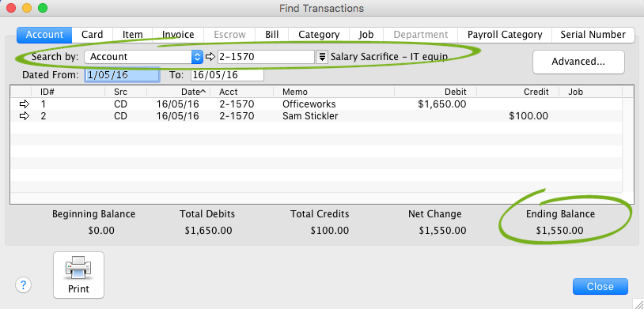This screenshot has height=309, width=644.
Task: Open the Payroll Category tab
Action: coord(504,35)
